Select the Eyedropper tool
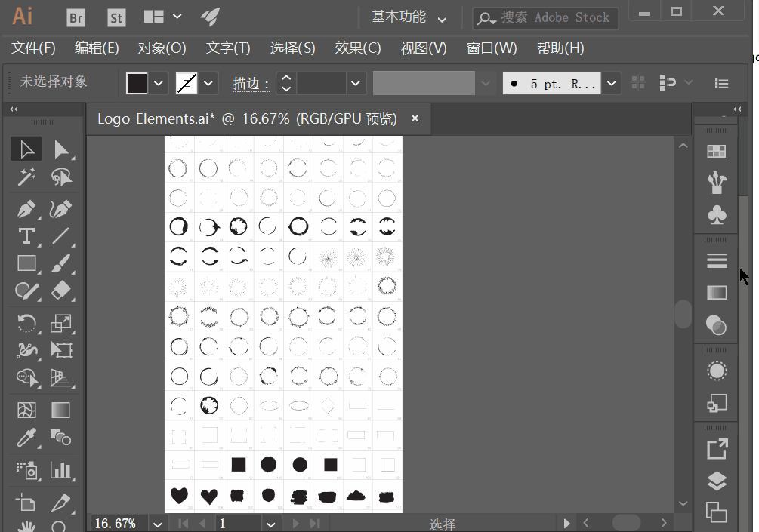The width and height of the screenshot is (759, 532). tap(26, 438)
